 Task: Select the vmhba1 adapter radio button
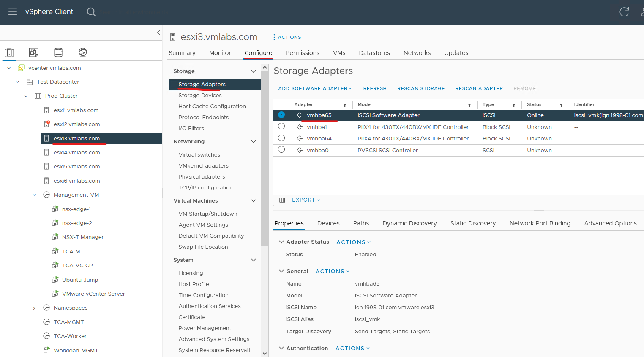(281, 126)
